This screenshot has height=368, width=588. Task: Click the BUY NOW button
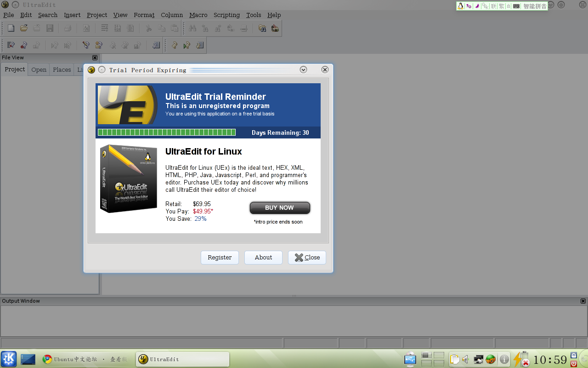[280, 208]
